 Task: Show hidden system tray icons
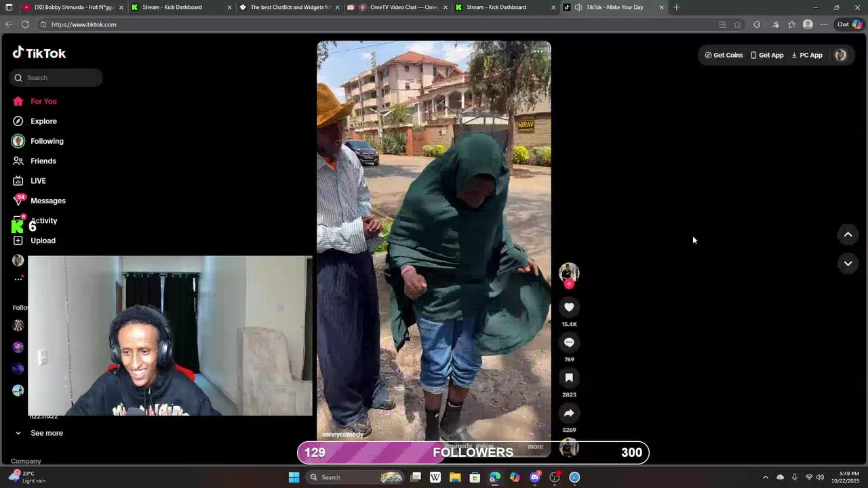[x=766, y=477]
